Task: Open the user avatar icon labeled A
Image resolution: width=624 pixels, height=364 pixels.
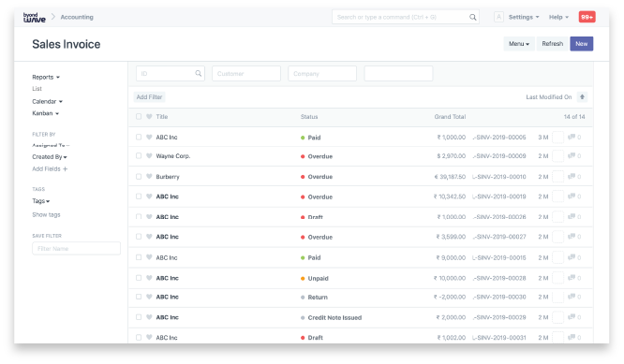Action: pos(498,17)
